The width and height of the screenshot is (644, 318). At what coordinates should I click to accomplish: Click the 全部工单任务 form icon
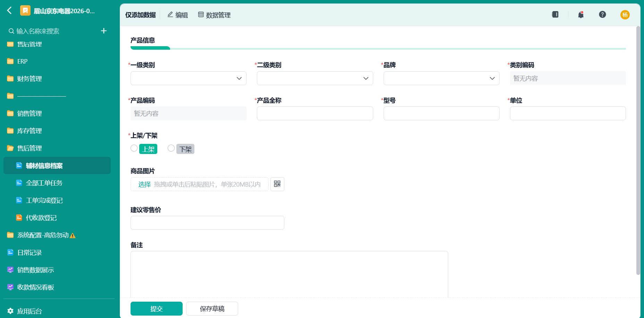19,183
